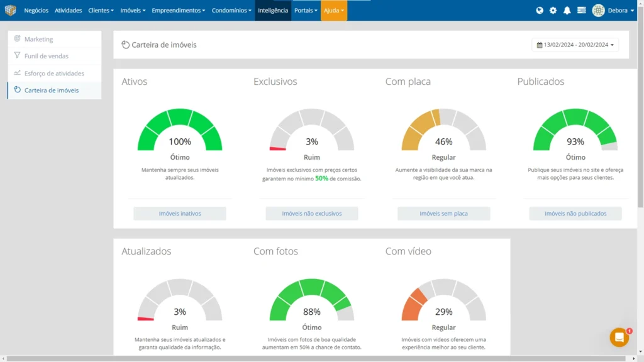
Task: Select Carteira de imóveis in sidebar
Action: click(54, 90)
